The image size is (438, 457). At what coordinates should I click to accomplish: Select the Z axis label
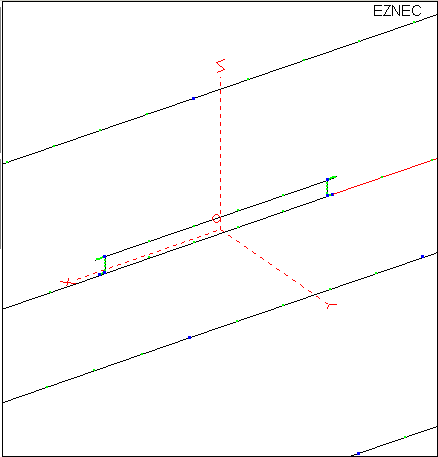pyautogui.click(x=221, y=65)
